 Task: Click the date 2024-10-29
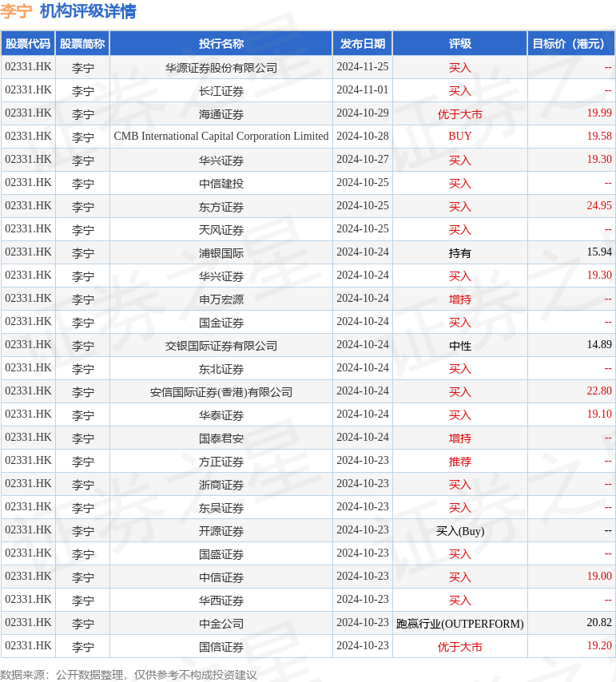click(x=363, y=113)
